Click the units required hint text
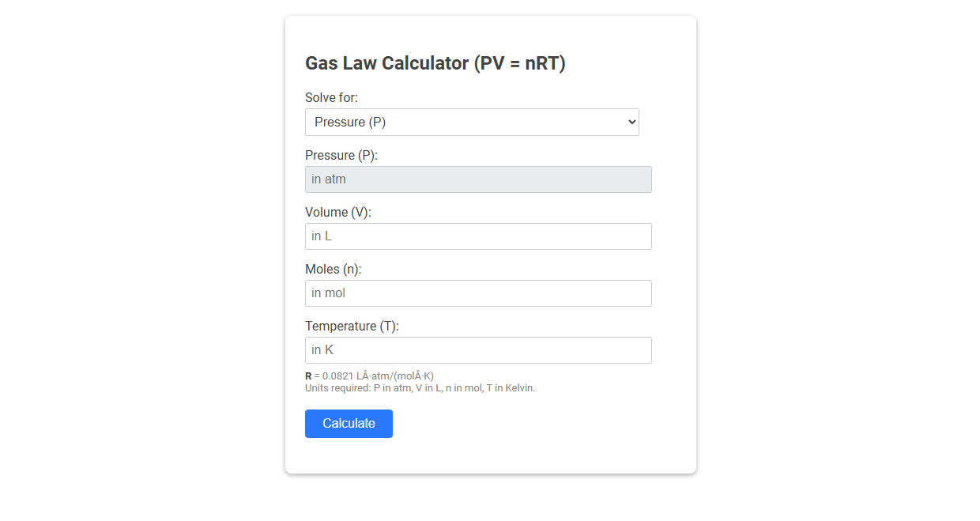 pyautogui.click(x=420, y=387)
